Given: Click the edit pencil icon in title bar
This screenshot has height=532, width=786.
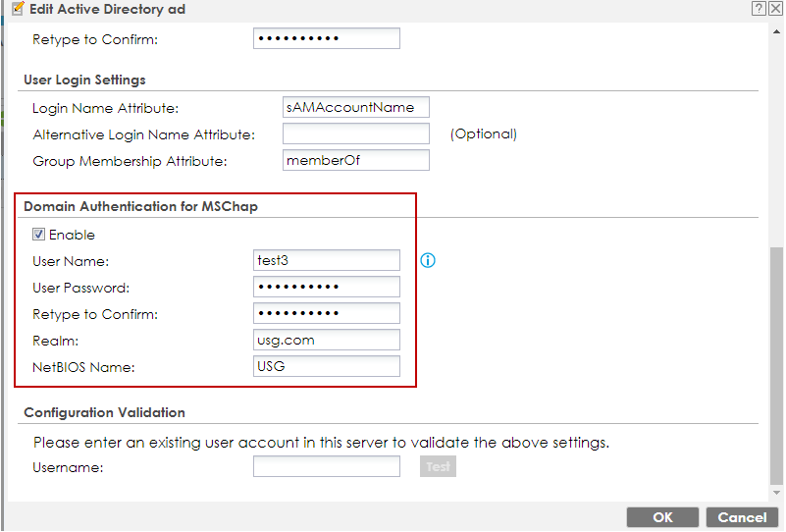Looking at the screenshot, I should point(17,9).
